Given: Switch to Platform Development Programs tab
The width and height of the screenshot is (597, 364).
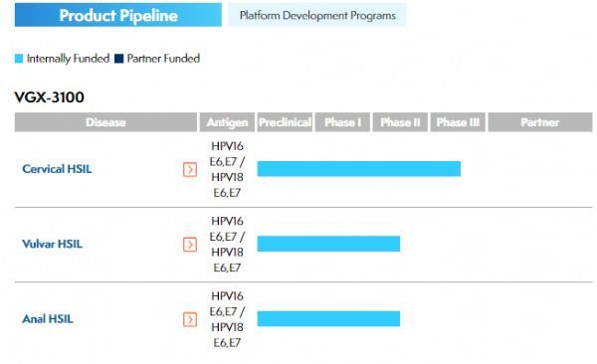Looking at the screenshot, I should (x=317, y=15).
